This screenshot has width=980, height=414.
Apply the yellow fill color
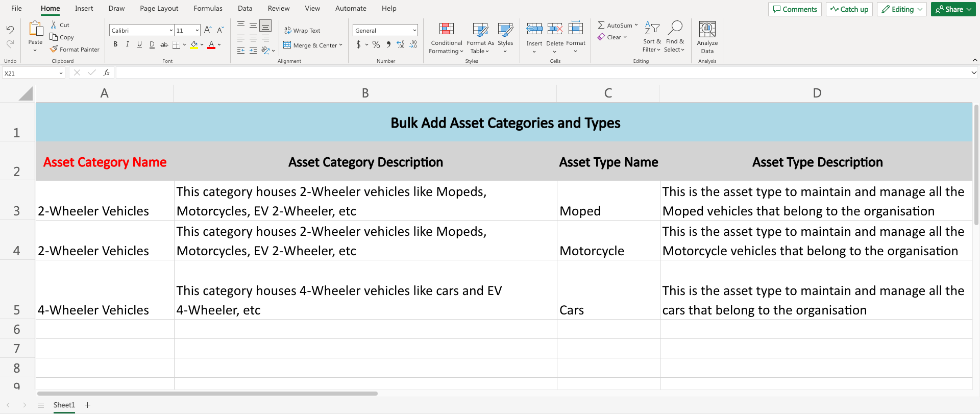194,45
